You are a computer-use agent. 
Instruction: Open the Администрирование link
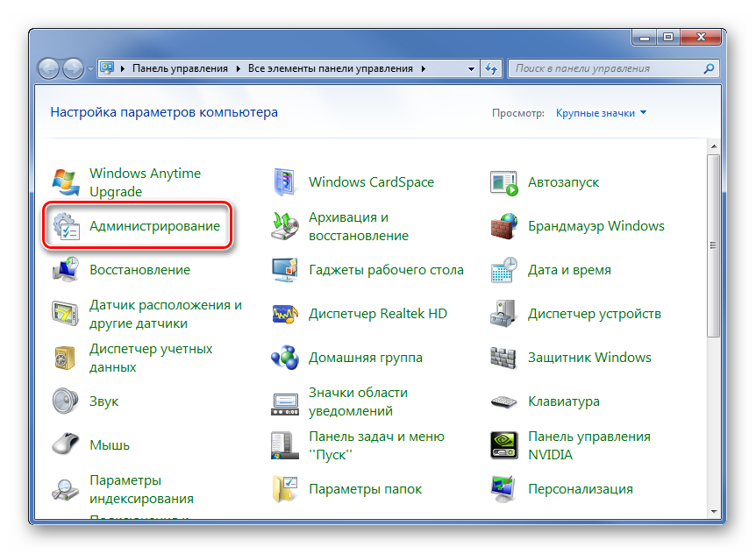click(154, 226)
